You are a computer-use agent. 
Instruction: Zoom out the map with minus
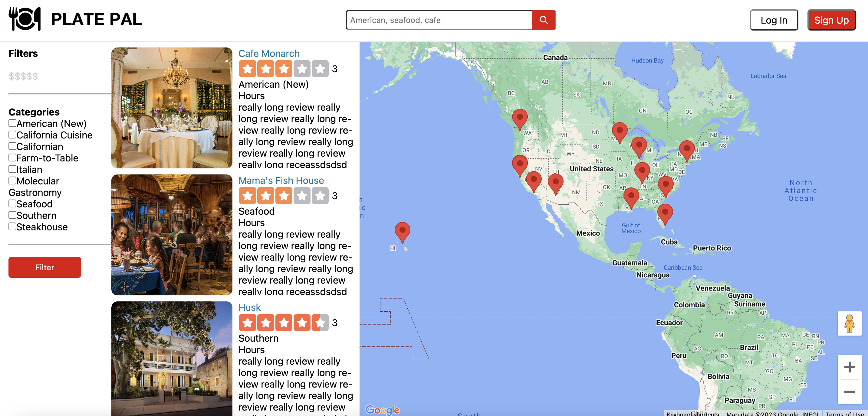(850, 392)
